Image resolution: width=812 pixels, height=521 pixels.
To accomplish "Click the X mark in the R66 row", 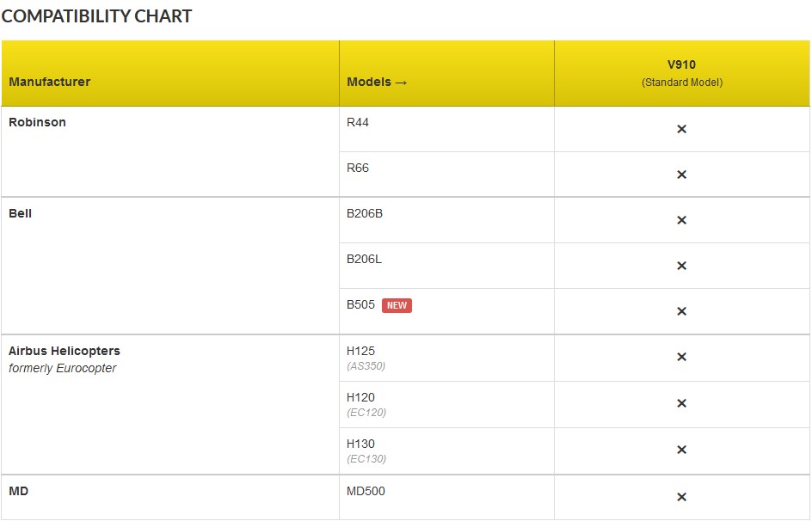I will tap(681, 175).
